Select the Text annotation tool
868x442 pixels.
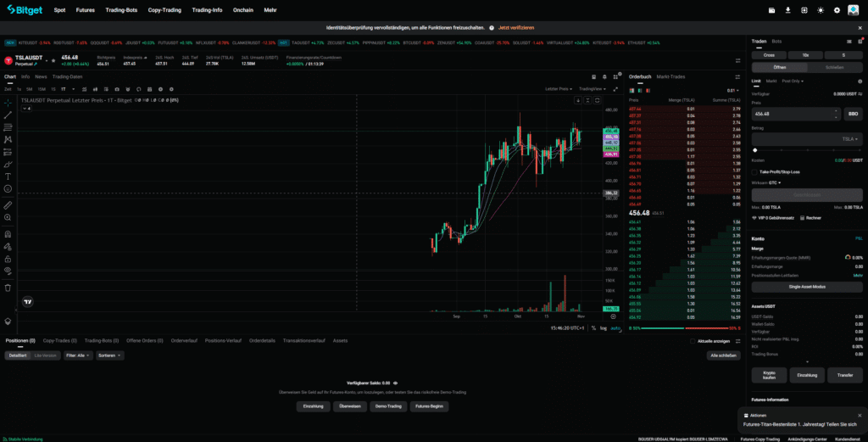click(x=8, y=176)
